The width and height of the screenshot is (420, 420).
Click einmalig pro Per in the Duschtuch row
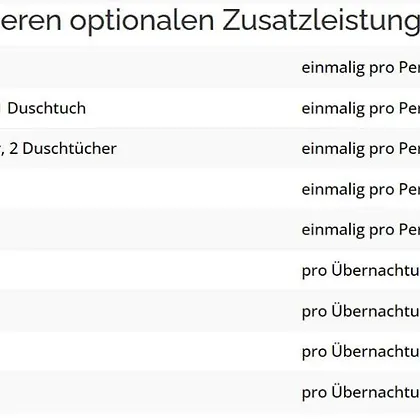point(361,108)
